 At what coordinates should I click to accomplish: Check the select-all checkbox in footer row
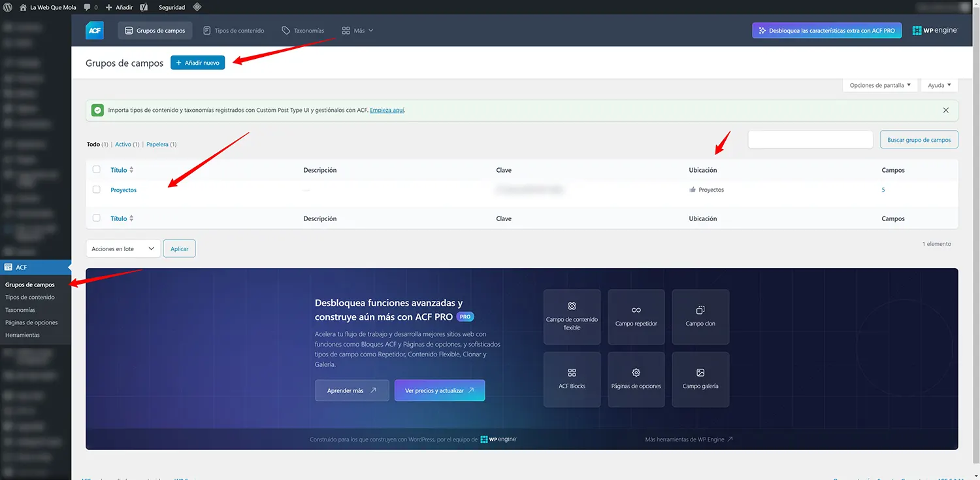click(96, 218)
